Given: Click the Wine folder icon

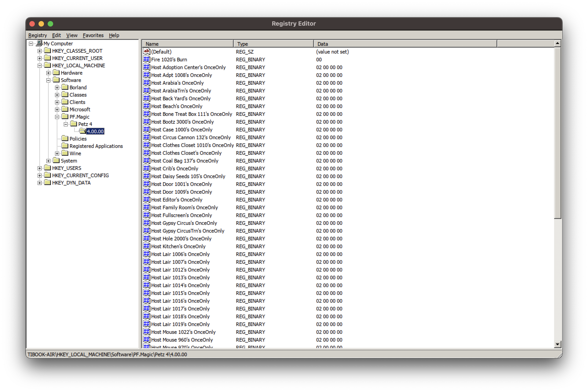Looking at the screenshot, I should (65, 153).
